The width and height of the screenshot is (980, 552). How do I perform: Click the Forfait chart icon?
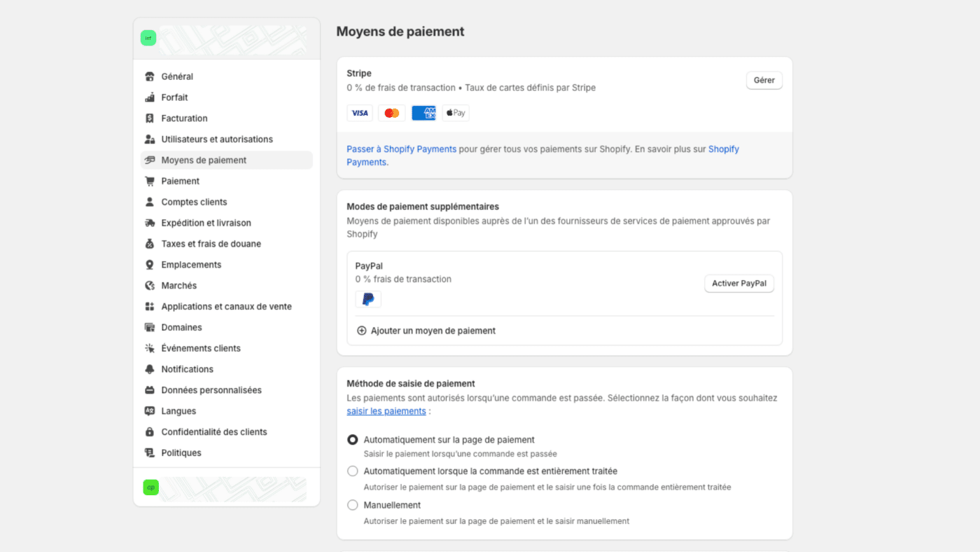pos(149,97)
